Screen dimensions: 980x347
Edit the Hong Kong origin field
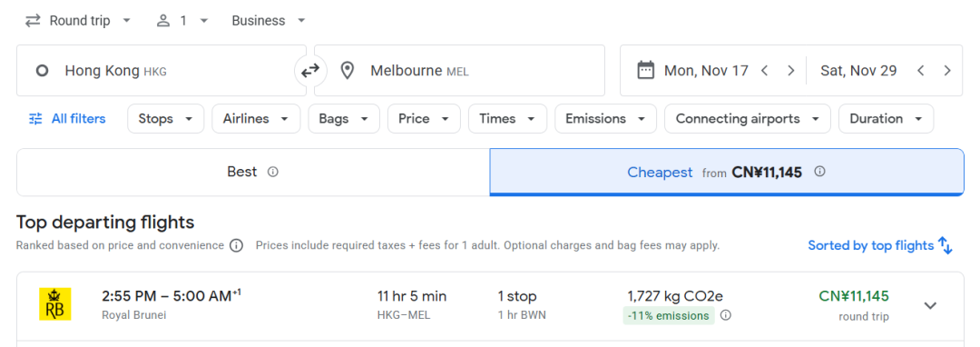click(x=162, y=71)
